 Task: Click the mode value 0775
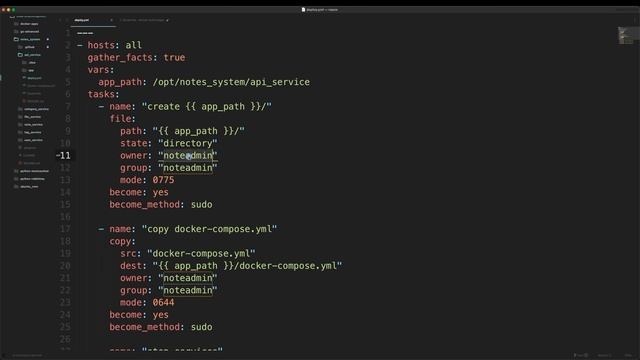(163, 180)
